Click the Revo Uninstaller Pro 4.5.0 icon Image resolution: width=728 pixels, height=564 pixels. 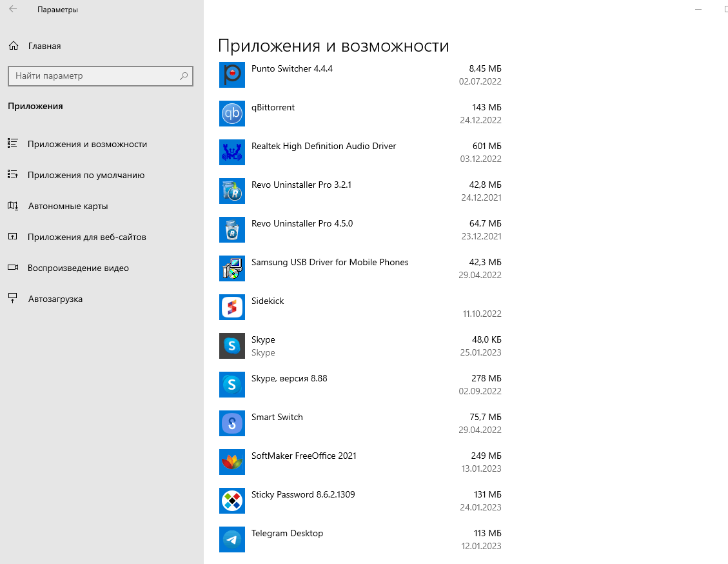(x=231, y=230)
